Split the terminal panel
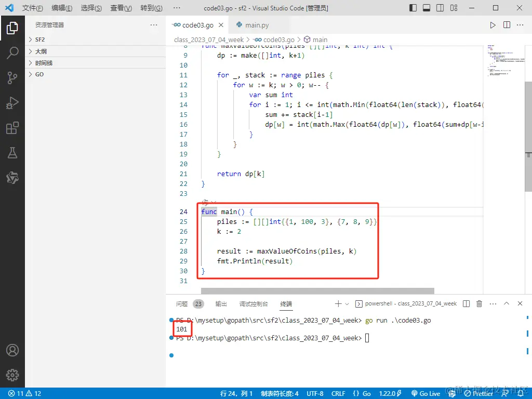Image resolution: width=532 pixels, height=399 pixels. (x=466, y=303)
